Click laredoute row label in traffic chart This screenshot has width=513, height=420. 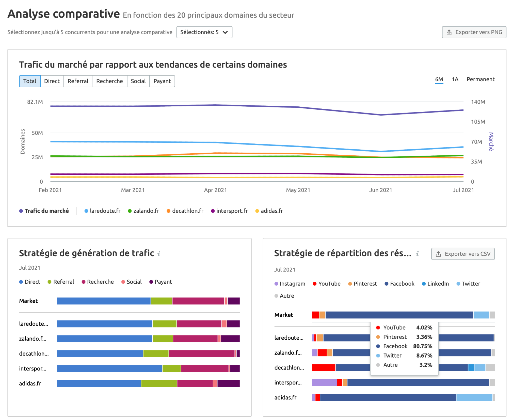(34, 324)
